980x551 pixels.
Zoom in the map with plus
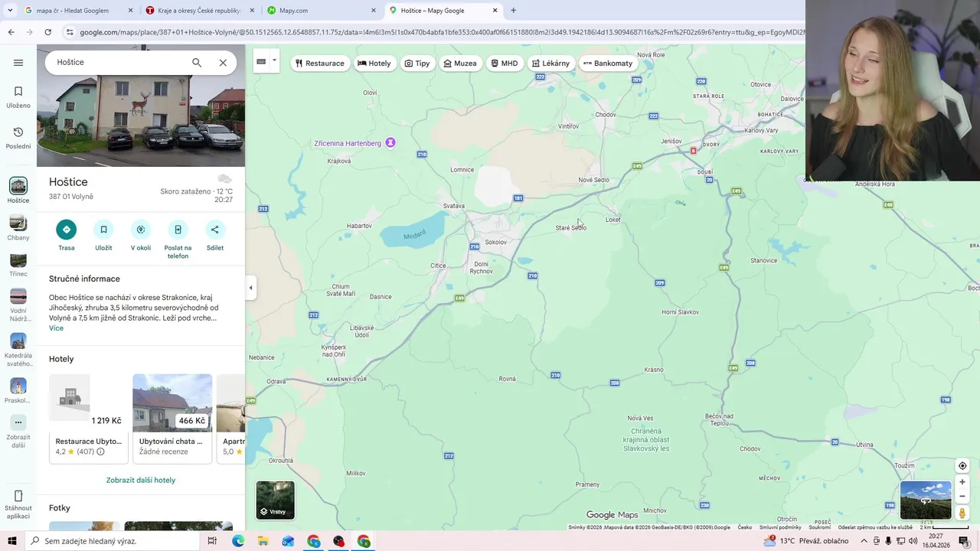pos(962,482)
